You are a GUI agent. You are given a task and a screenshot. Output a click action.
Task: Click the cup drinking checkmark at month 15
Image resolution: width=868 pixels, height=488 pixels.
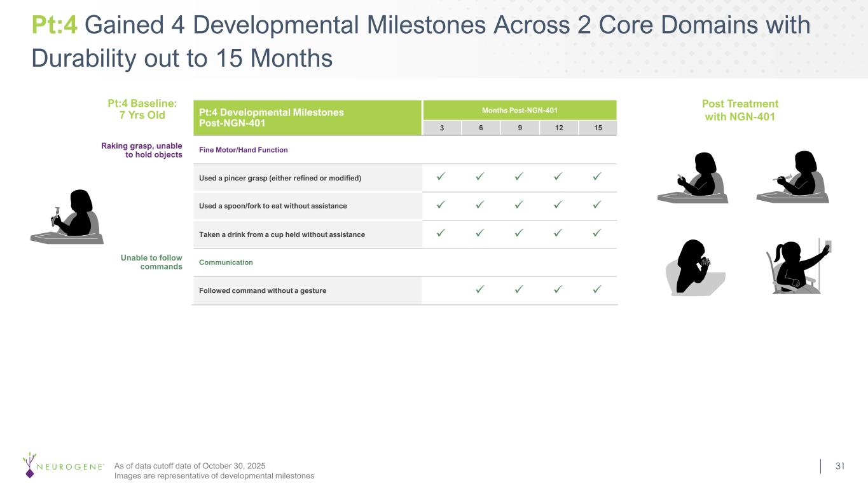coord(596,234)
